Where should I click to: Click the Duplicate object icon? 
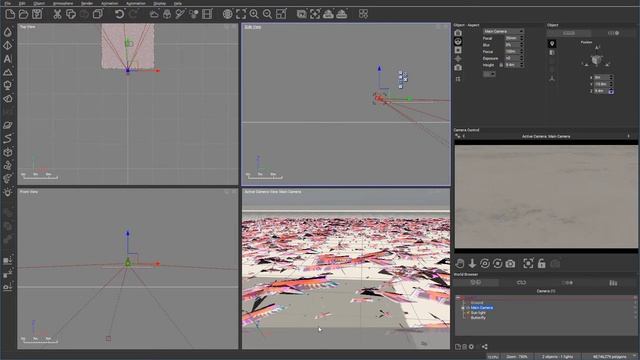coord(98,14)
